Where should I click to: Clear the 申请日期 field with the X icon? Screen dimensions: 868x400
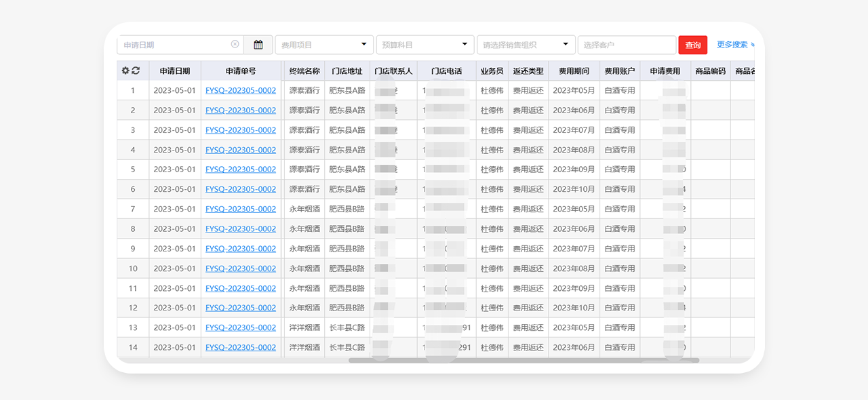click(x=235, y=45)
